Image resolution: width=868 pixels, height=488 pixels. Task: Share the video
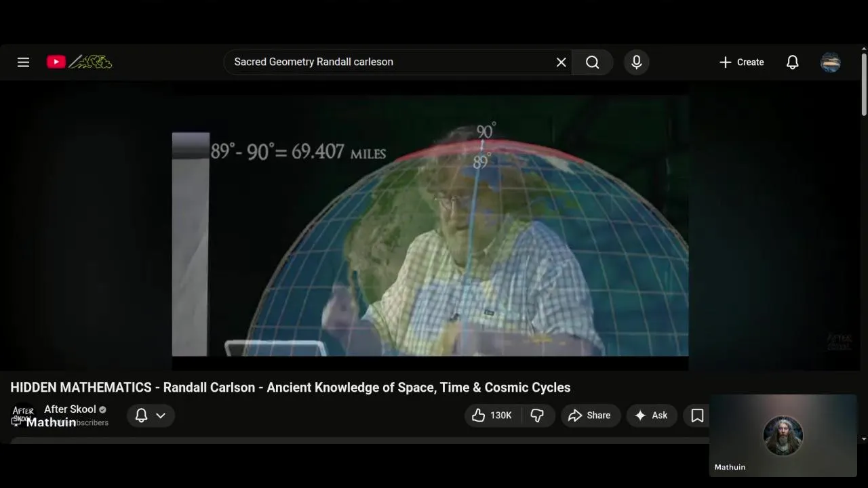point(590,415)
